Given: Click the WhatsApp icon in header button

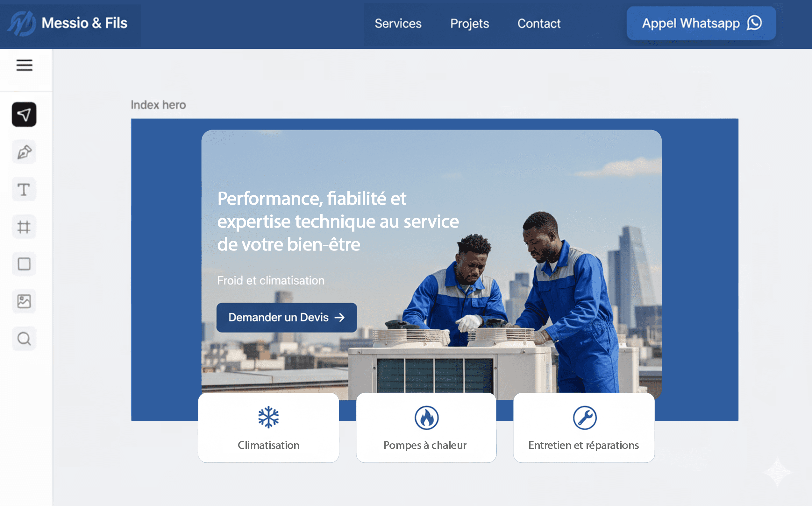Looking at the screenshot, I should pyautogui.click(x=754, y=23).
